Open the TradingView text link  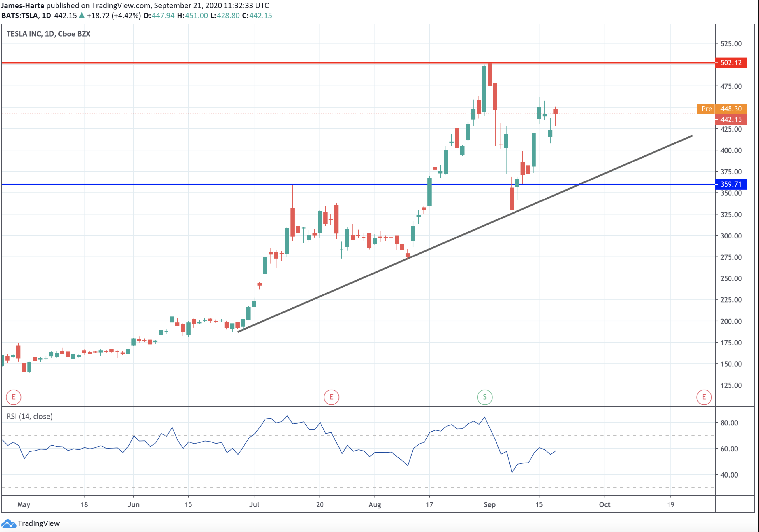coord(39,523)
